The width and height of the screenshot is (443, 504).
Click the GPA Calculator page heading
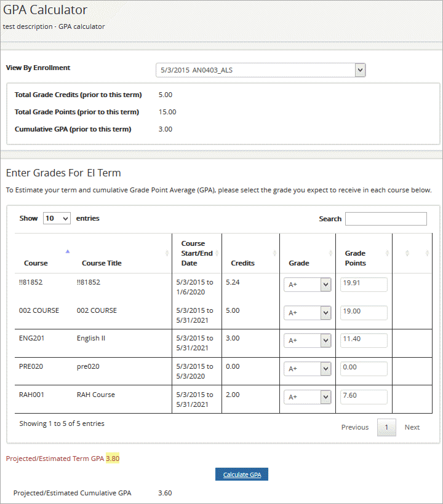pyautogui.click(x=45, y=10)
